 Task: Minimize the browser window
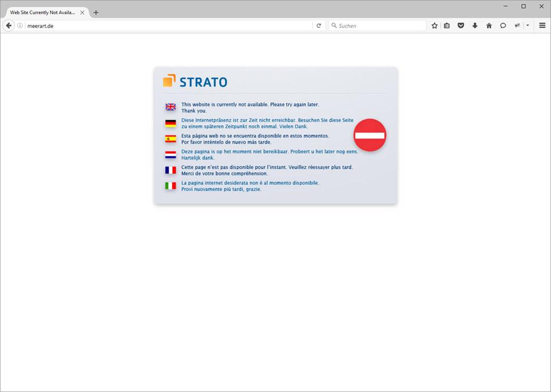pos(505,6)
